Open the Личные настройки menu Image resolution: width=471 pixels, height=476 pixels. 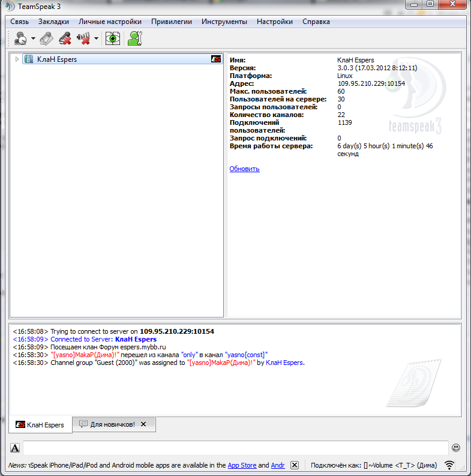[x=110, y=22]
